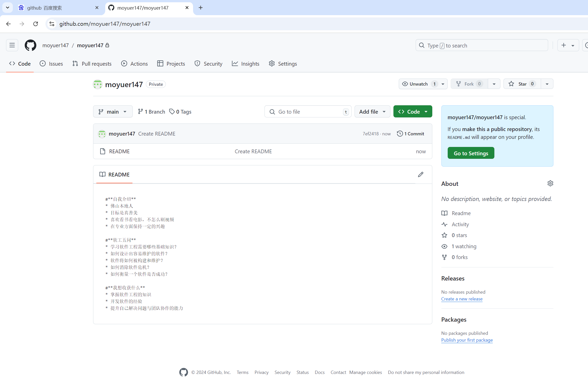
Task: Click the moyuer147 avatar beside repository title
Action: click(x=98, y=84)
